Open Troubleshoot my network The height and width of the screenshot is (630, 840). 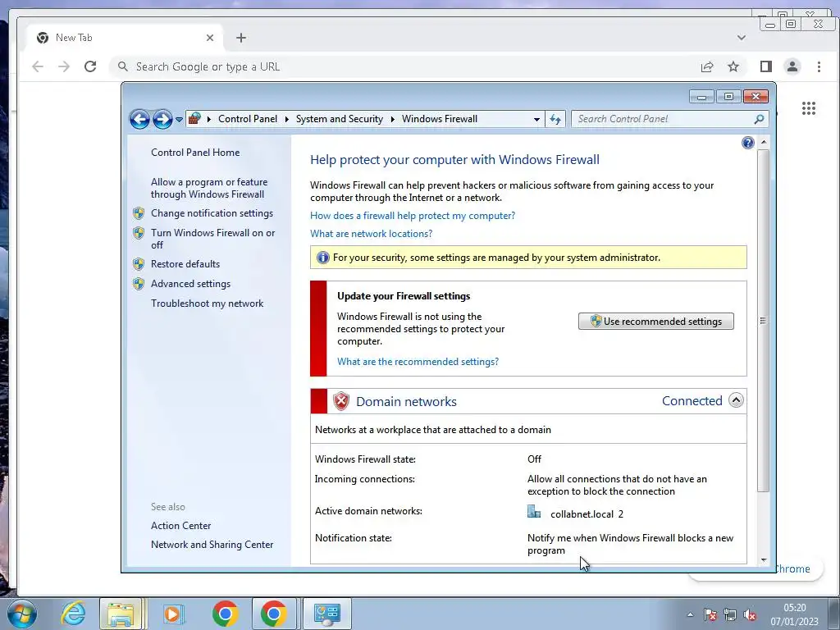click(208, 304)
